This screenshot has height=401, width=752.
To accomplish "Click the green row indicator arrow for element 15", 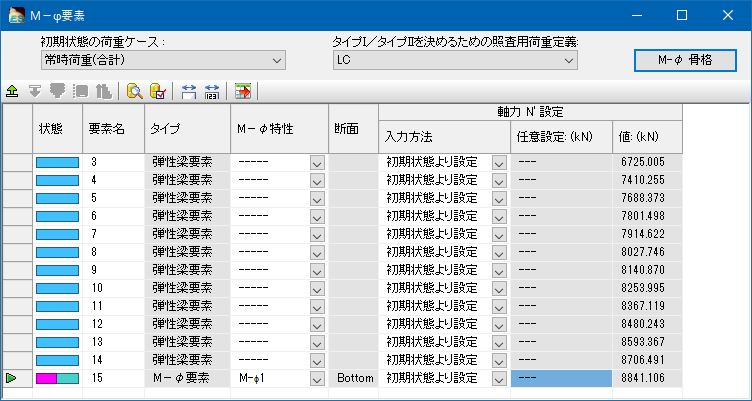I will [x=11, y=378].
